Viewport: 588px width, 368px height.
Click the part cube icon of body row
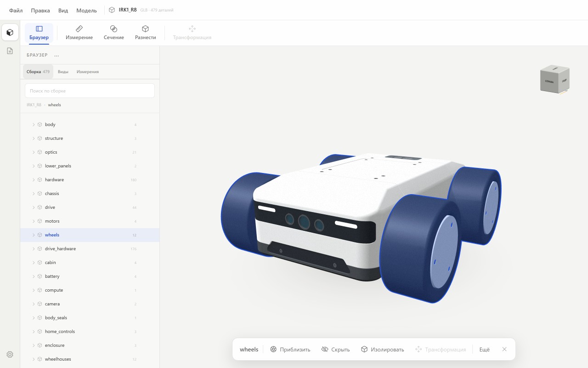click(x=40, y=125)
